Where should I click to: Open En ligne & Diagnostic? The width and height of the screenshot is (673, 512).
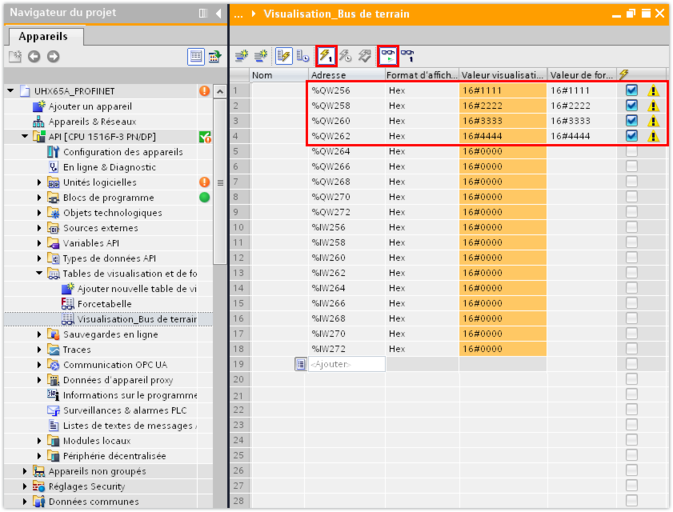pos(109,167)
